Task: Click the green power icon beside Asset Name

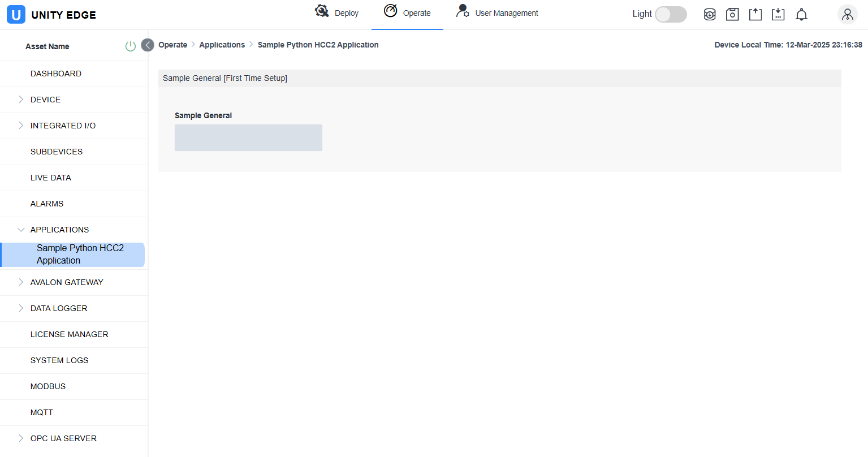Action: [131, 46]
